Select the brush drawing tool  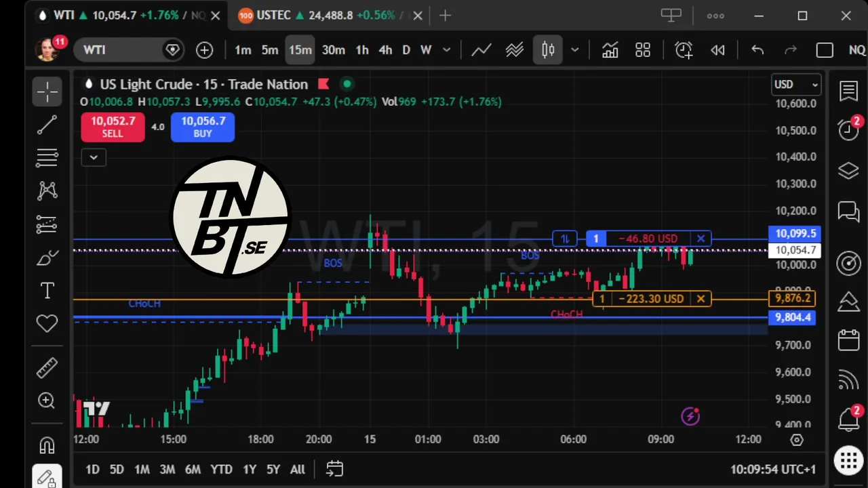pos(47,258)
